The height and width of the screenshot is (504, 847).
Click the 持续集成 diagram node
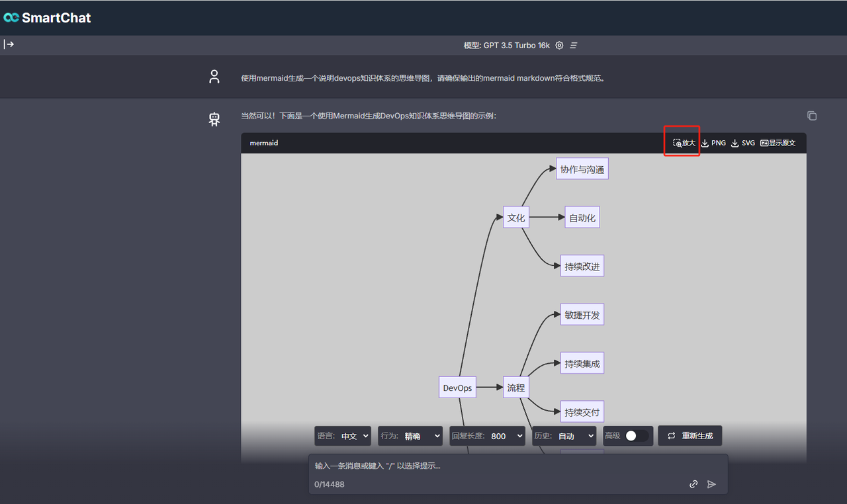(x=582, y=363)
